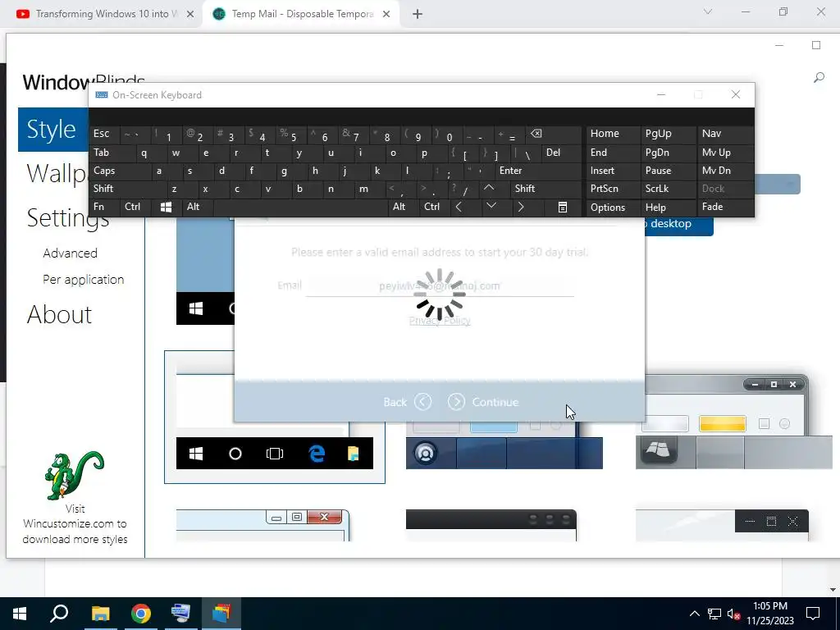Select yellow-button silver style thumbnail

pyautogui.click(x=734, y=422)
